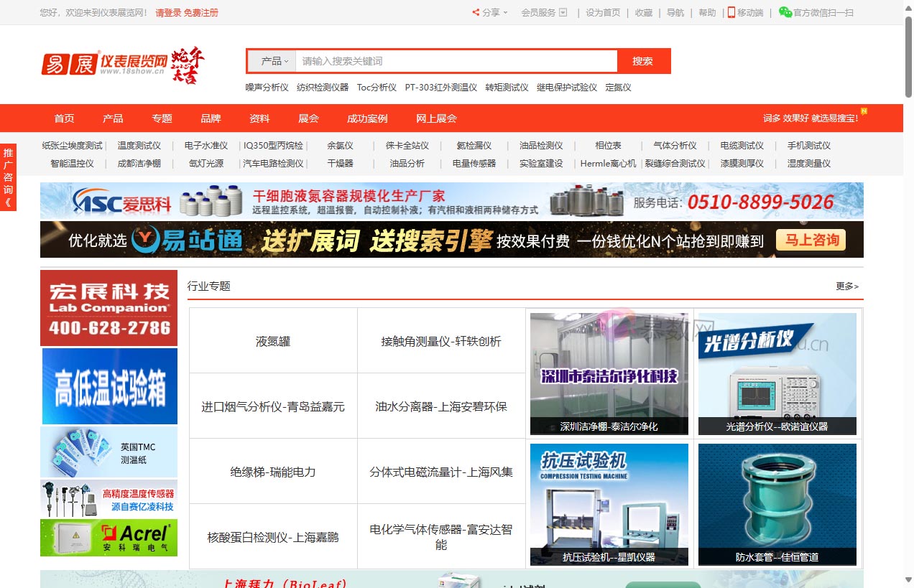This screenshot has width=914, height=588.
Task: Open the 品牌 navigation menu item
Action: (211, 118)
